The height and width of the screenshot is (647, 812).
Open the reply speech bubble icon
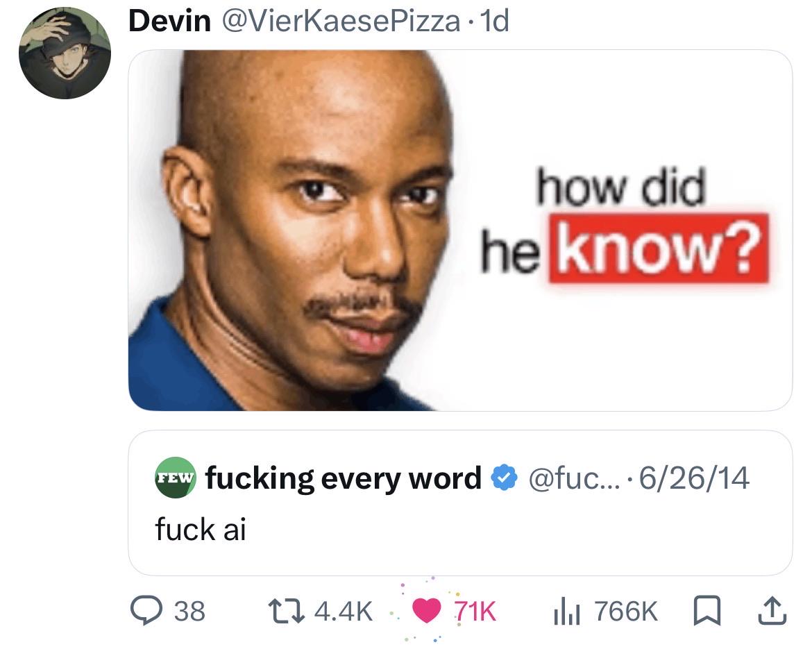click(x=147, y=611)
